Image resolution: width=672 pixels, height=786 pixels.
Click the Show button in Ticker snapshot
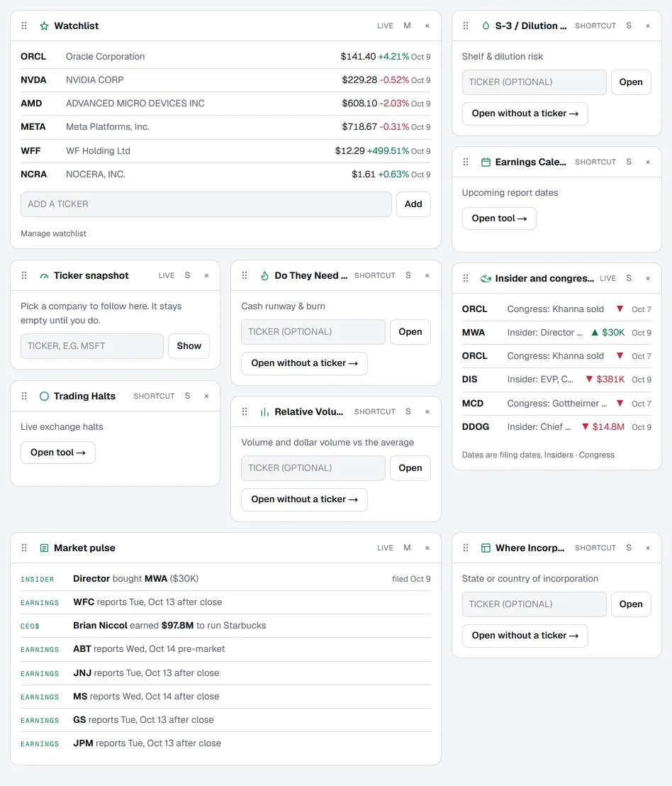pyautogui.click(x=189, y=346)
